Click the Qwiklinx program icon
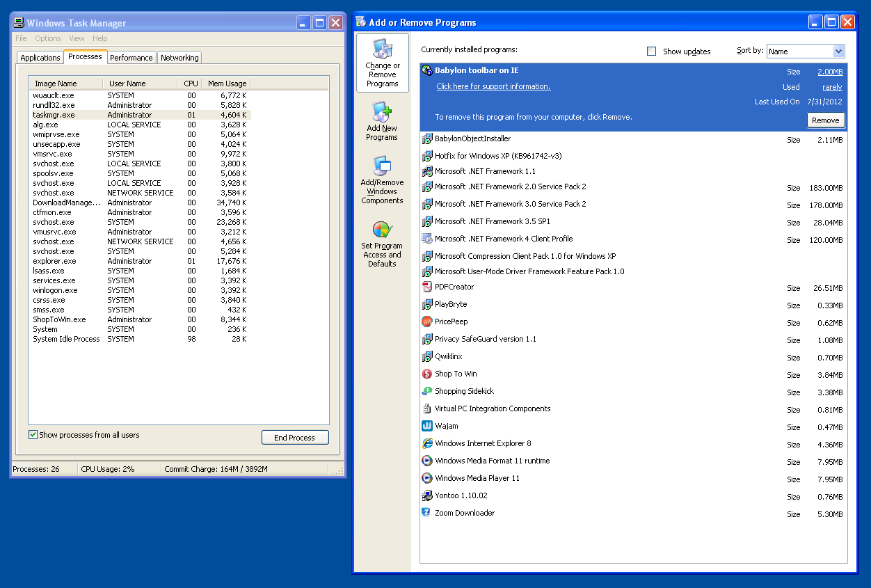 pos(427,356)
